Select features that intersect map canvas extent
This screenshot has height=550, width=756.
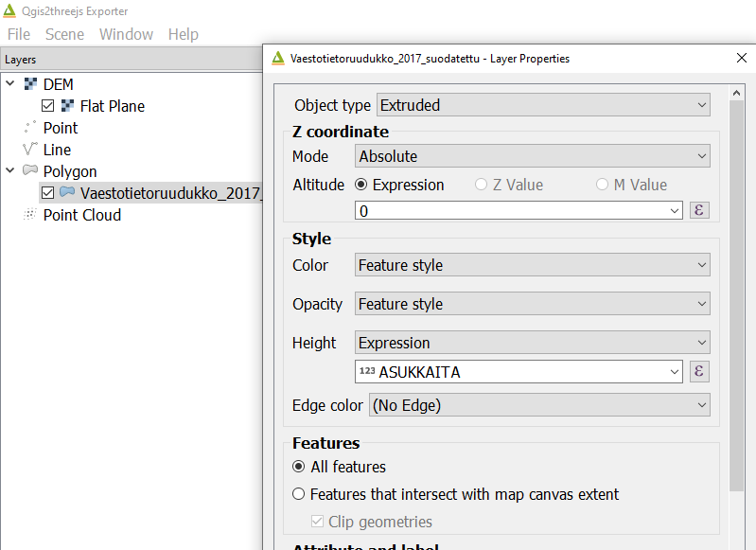[299, 494]
